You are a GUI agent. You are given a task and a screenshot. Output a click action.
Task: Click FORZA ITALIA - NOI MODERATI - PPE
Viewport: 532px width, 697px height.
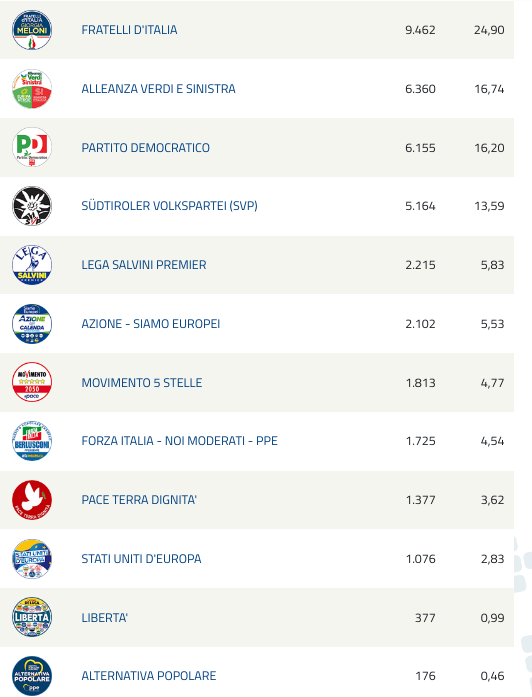pos(180,441)
